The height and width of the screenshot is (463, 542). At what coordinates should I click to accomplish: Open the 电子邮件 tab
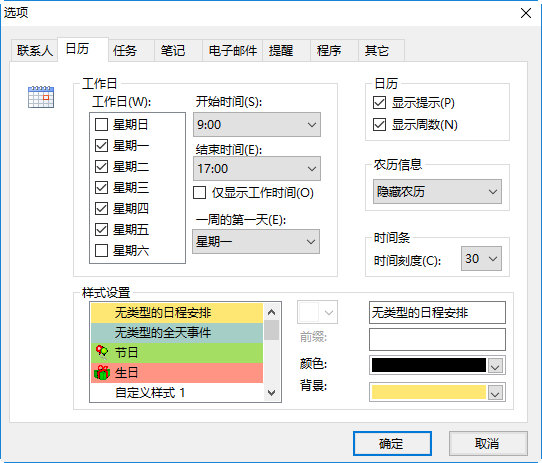[232, 50]
